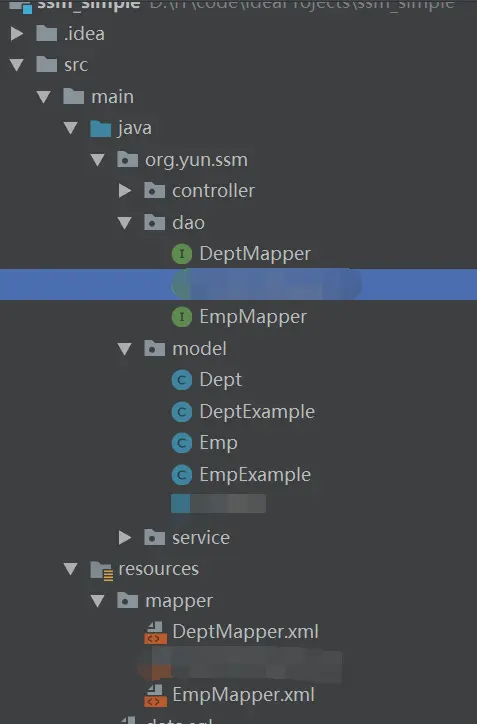This screenshot has width=477, height=724.
Task: Click the .idea folder icon
Action: (47, 33)
